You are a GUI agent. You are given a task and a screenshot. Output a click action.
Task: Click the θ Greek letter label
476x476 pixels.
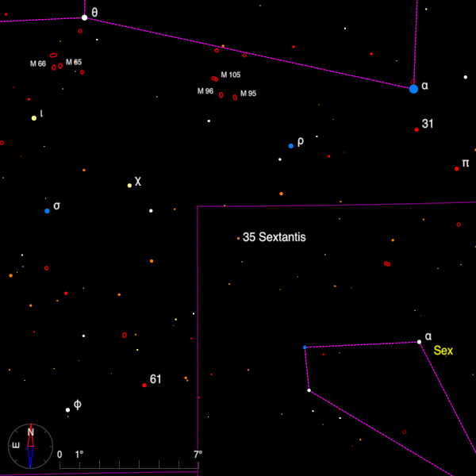tap(94, 13)
